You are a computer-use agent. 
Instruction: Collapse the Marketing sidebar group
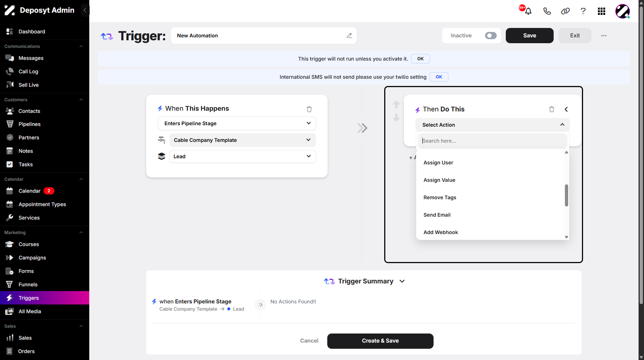(x=81, y=233)
